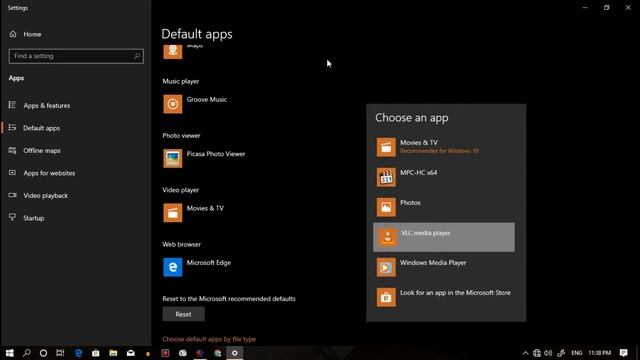Click the Picasa Photo Viewer icon
The image size is (640, 360).
click(x=173, y=158)
